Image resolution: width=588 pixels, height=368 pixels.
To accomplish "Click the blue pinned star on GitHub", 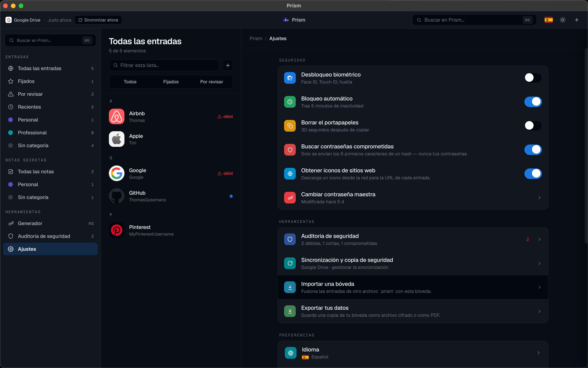I will coord(231,196).
